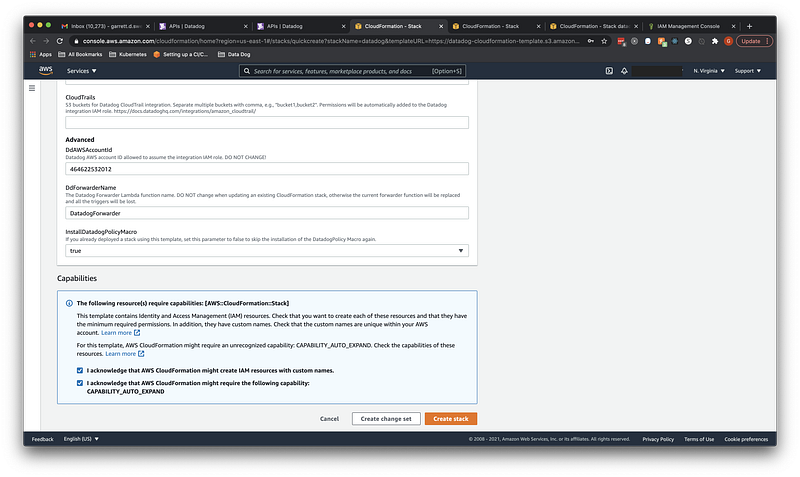
Task: Switch to the second CloudFormation - Stack tab
Action: (x=496, y=26)
